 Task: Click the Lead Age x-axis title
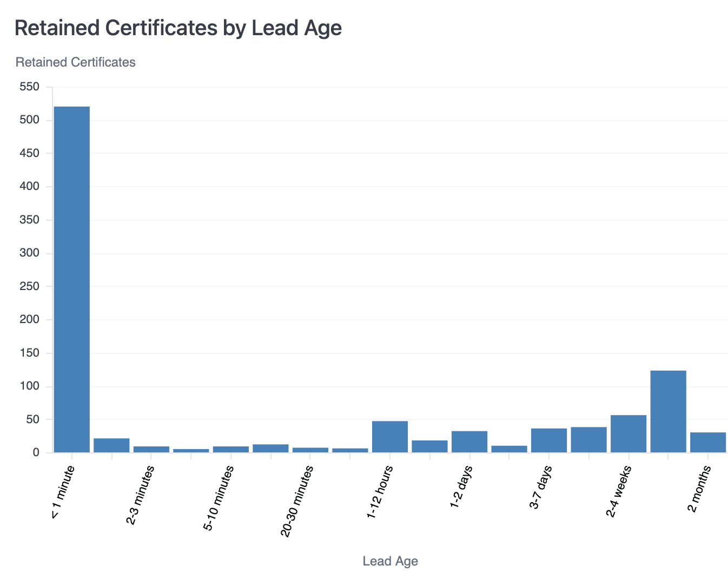tap(390, 561)
